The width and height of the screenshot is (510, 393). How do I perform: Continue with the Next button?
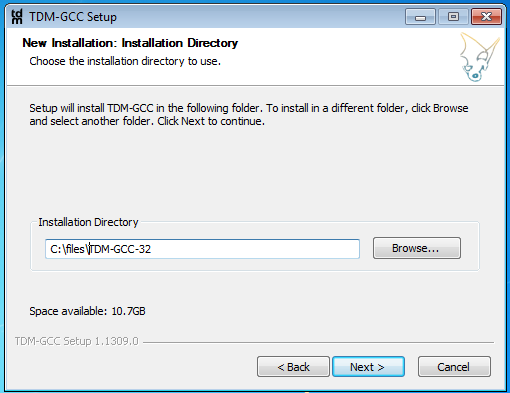[x=368, y=367]
